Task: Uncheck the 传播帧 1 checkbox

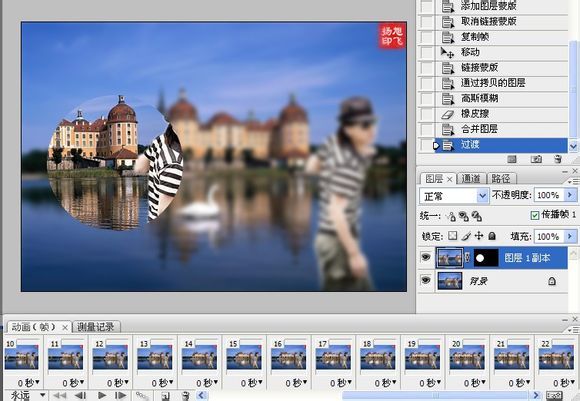Action: [535, 215]
